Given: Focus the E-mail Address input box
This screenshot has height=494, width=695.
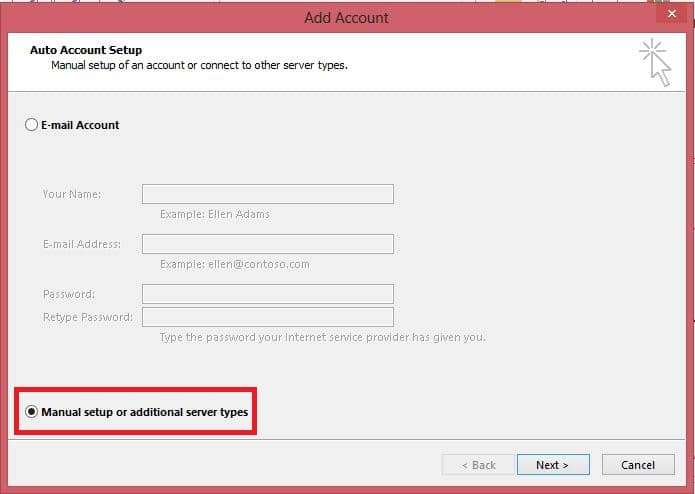Looking at the screenshot, I should (267, 244).
